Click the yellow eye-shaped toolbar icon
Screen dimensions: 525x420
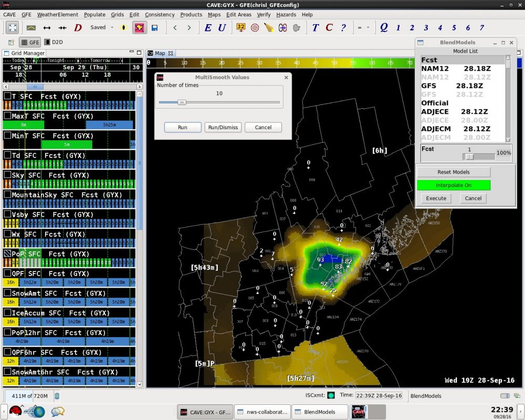pos(123,27)
